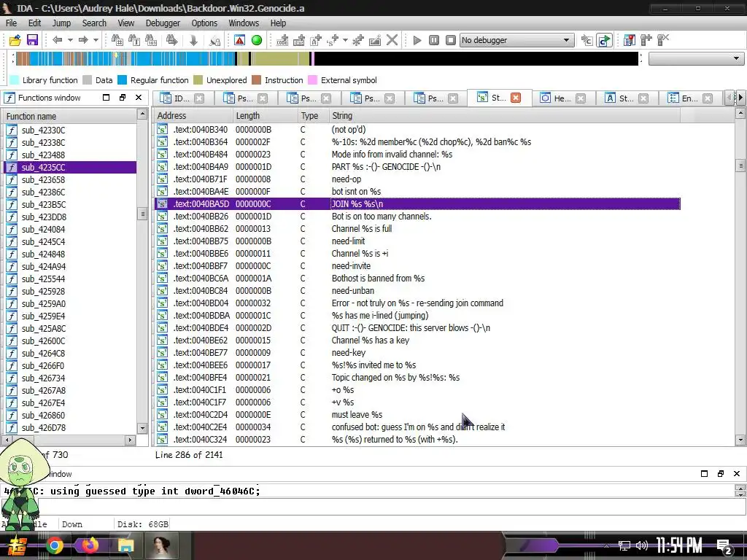Image resolution: width=747 pixels, height=560 pixels.
Task: Maximize the output window panel
Action: 704,473
